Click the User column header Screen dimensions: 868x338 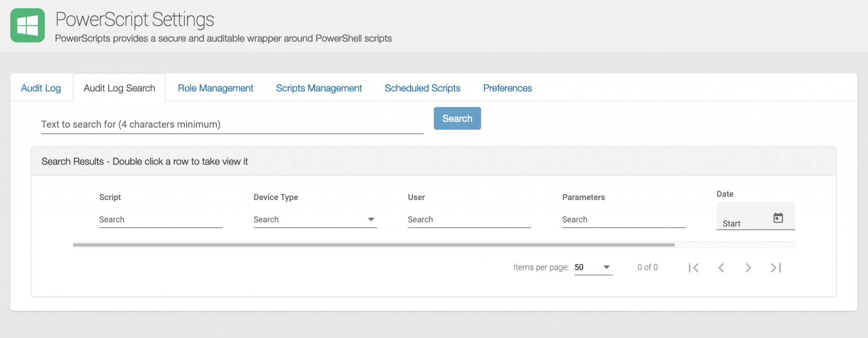pos(416,197)
